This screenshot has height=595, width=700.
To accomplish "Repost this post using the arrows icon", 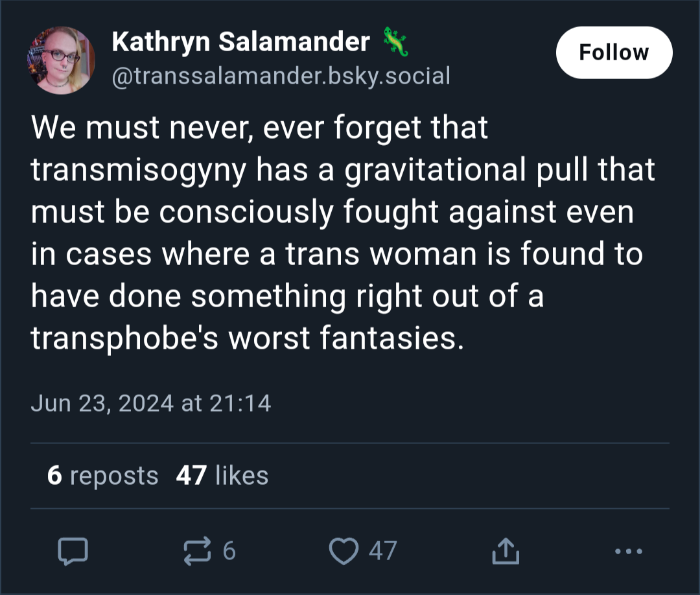I will point(197,551).
